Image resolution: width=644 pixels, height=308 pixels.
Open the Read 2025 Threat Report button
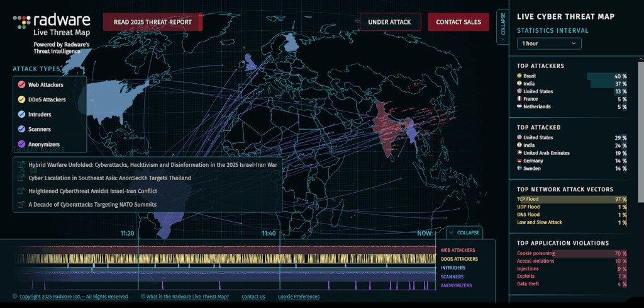click(153, 22)
